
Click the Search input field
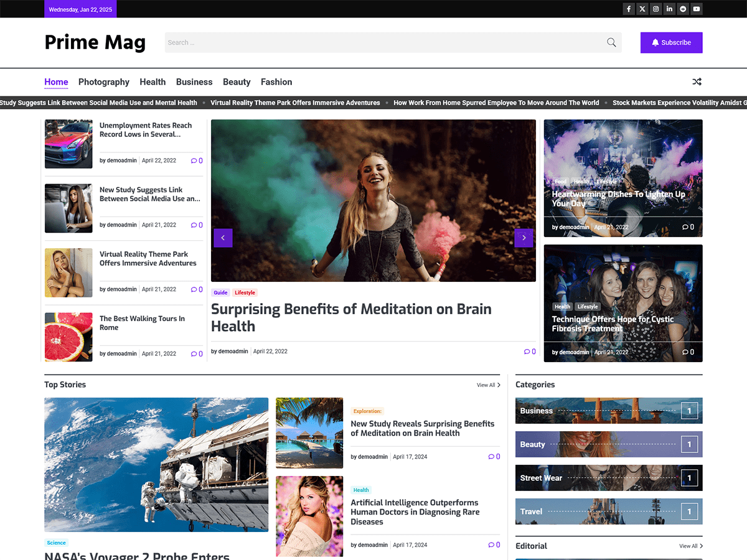click(383, 42)
